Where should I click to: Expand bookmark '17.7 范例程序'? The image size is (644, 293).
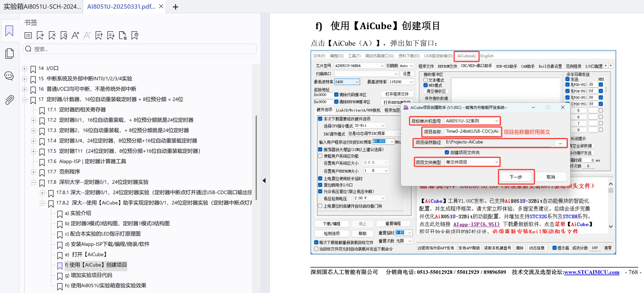coord(33,172)
